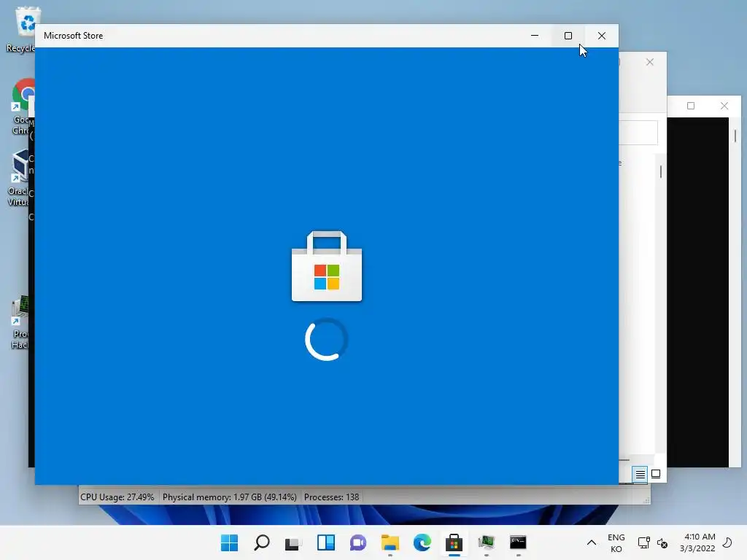Viewport: 747px width, 560px height.
Task: Switch to Command Prompt in taskbar
Action: pos(519,542)
